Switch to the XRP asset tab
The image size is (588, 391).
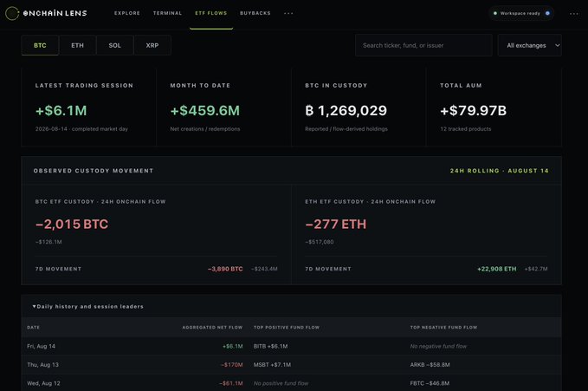click(x=152, y=45)
